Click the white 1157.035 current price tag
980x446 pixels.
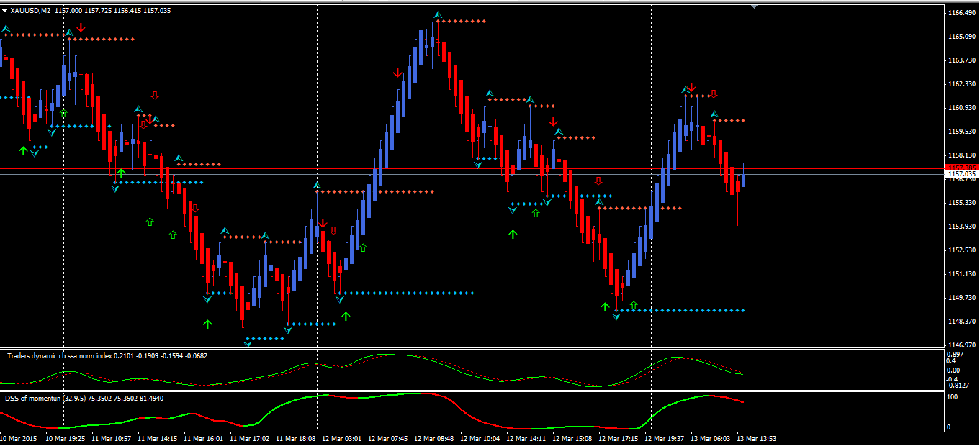click(x=962, y=174)
